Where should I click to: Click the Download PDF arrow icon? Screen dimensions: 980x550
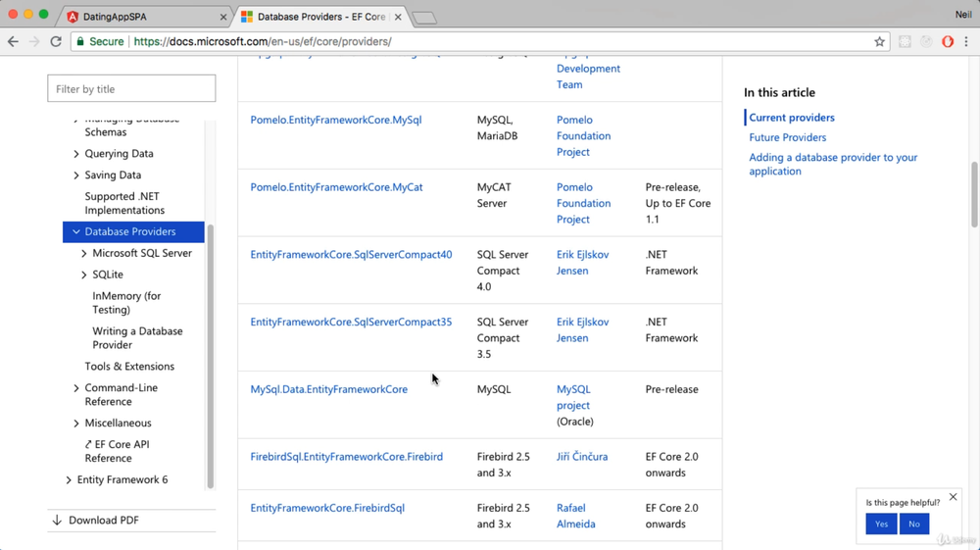click(57, 521)
